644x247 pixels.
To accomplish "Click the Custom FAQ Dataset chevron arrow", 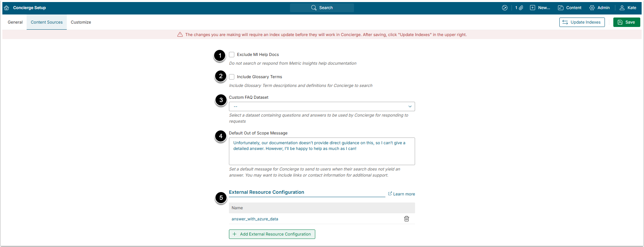I will pyautogui.click(x=410, y=106).
